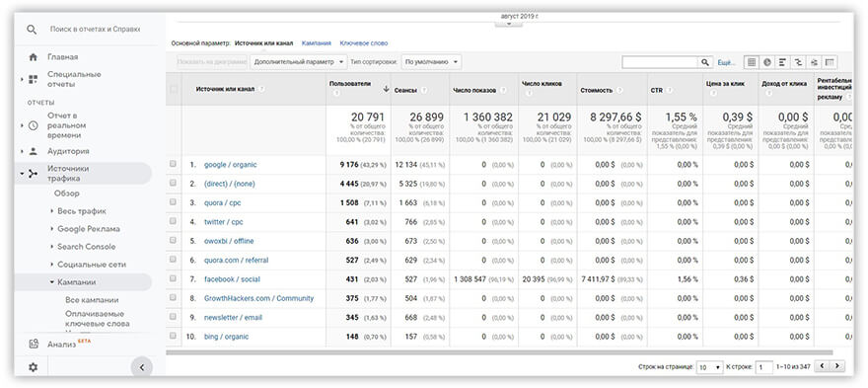Check the newsletter / email row
Viewport: 868px width, 388px height.
(x=173, y=317)
